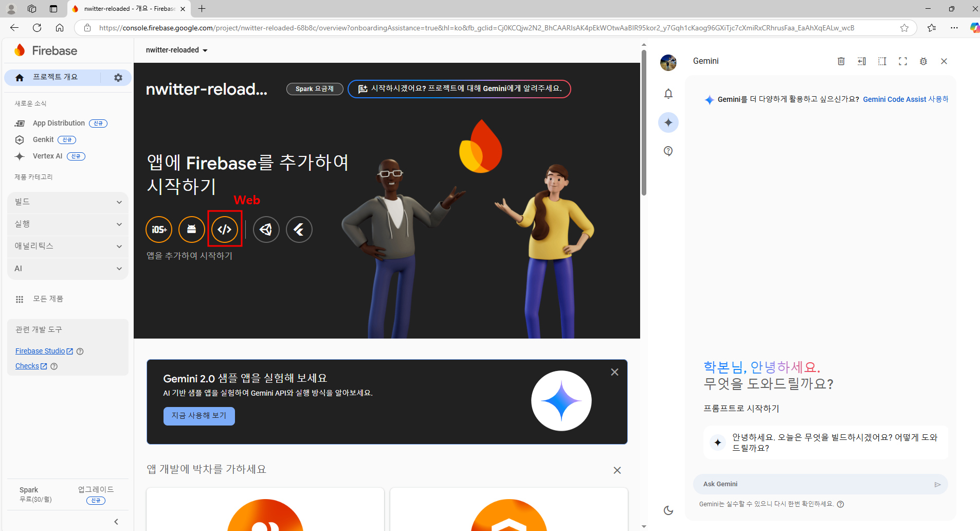
Task: Close the nwitter-reloaded Firebase browser tab
Action: click(183, 9)
